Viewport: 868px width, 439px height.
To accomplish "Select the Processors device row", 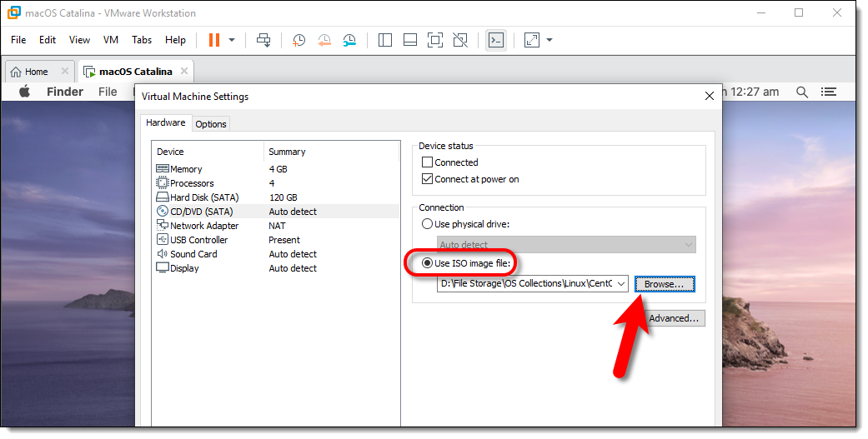I will (276, 183).
